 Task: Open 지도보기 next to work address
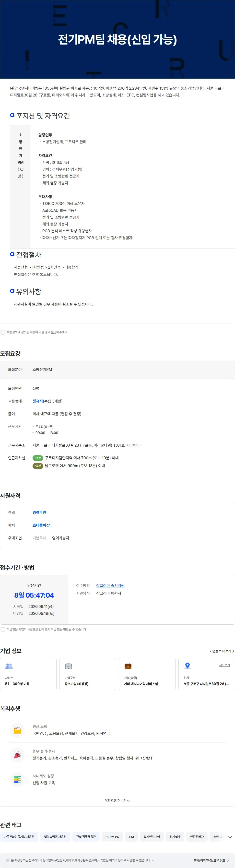tap(134, 445)
